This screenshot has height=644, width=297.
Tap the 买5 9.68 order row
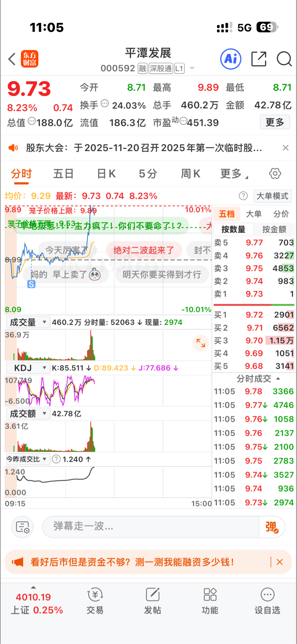(254, 366)
